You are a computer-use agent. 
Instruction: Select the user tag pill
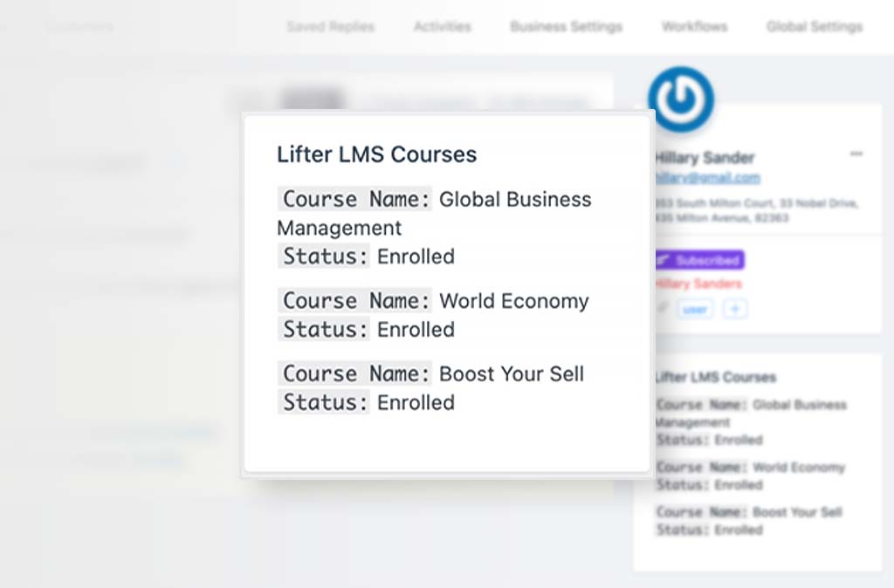tap(696, 309)
